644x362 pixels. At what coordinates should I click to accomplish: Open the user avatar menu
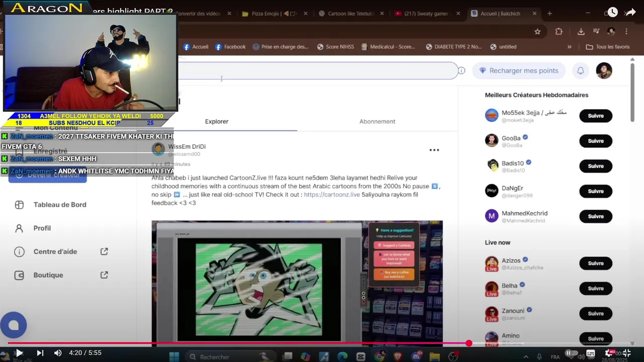click(604, 71)
